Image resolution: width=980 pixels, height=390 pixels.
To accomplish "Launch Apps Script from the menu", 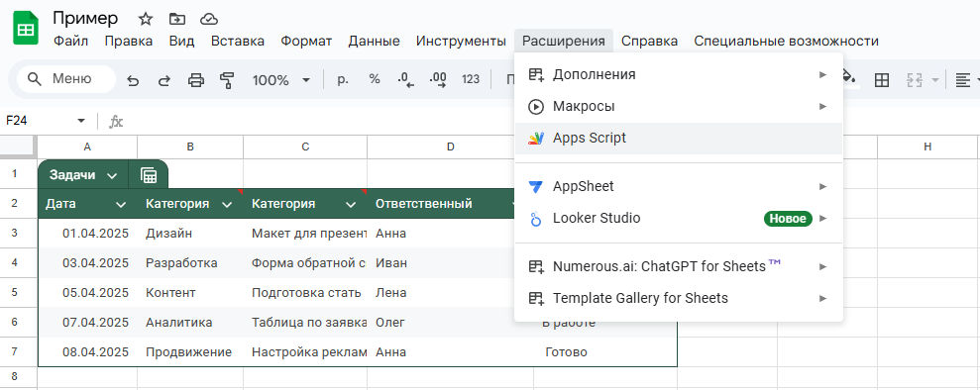I will pos(679,139).
